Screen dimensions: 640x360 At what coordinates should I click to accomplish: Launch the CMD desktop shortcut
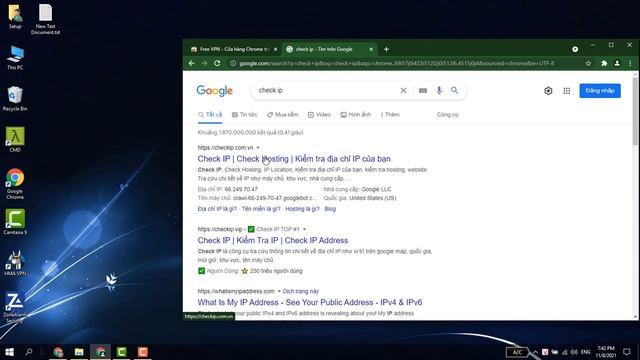[15, 140]
